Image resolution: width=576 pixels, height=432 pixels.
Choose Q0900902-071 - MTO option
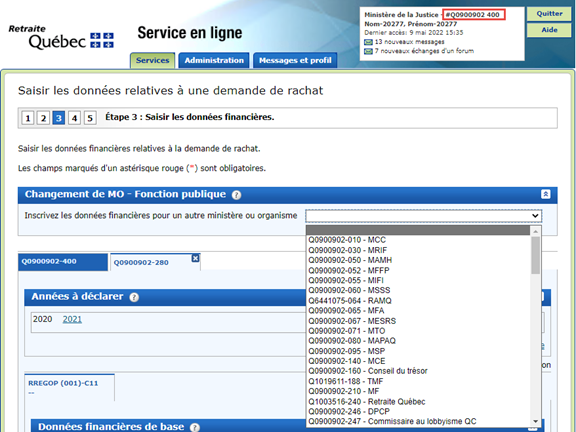tap(418, 331)
